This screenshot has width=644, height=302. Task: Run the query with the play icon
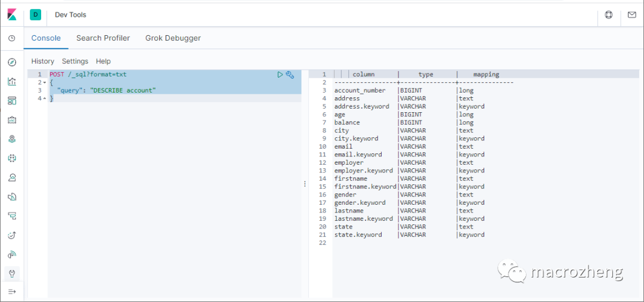tap(280, 75)
